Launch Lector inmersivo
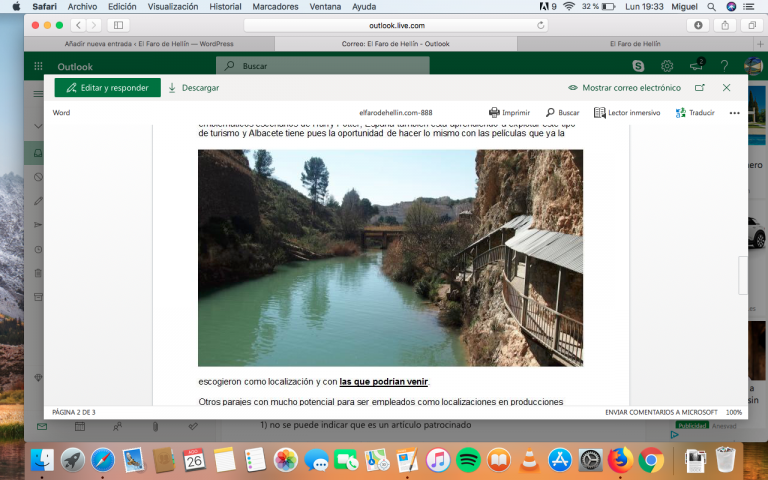The width and height of the screenshot is (768, 480). pyautogui.click(x=627, y=113)
